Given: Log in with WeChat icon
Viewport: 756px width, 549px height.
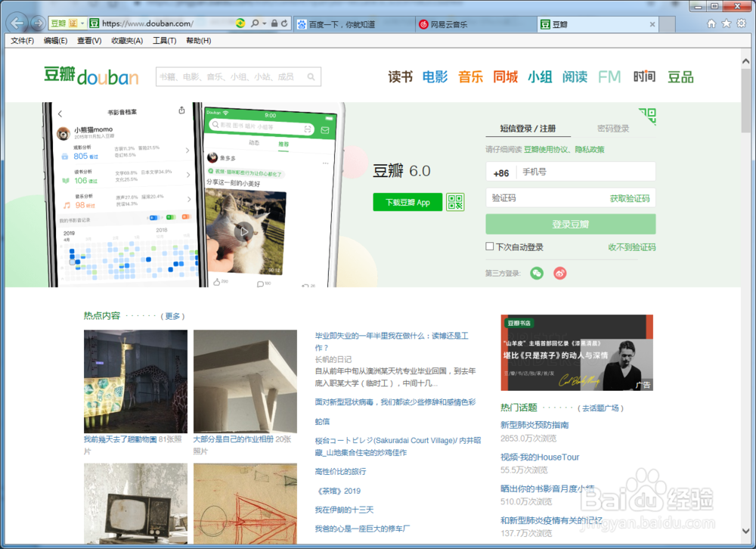Looking at the screenshot, I should [x=537, y=274].
